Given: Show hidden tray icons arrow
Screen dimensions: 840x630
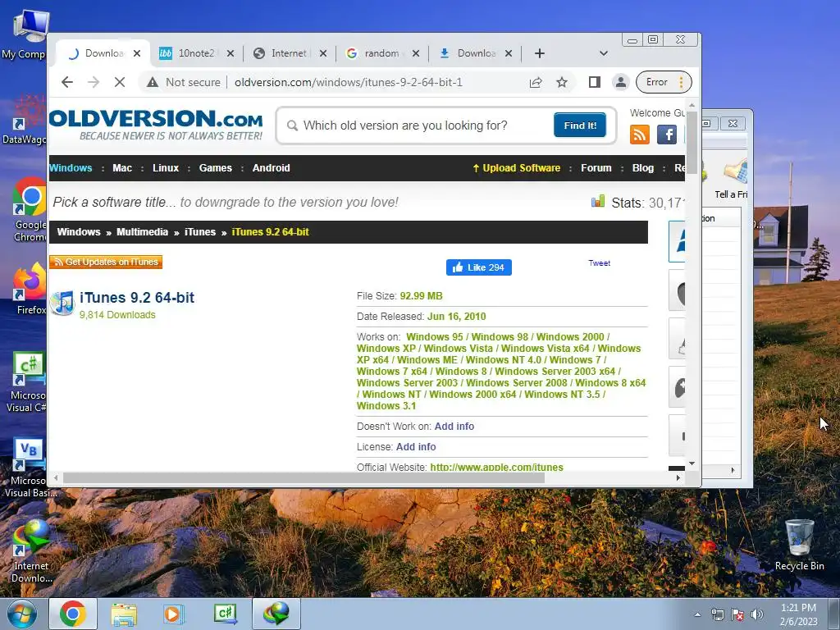Looking at the screenshot, I should [697, 614].
